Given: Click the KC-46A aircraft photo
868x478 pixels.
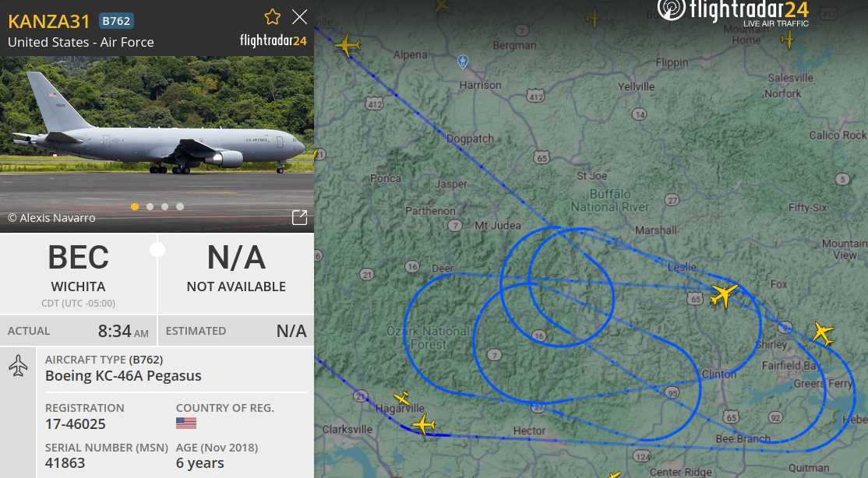Looking at the screenshot, I should [157, 144].
